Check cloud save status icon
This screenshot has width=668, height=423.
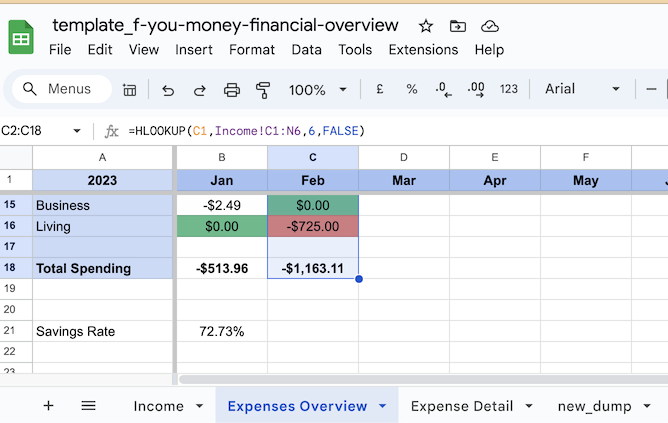[x=489, y=26]
